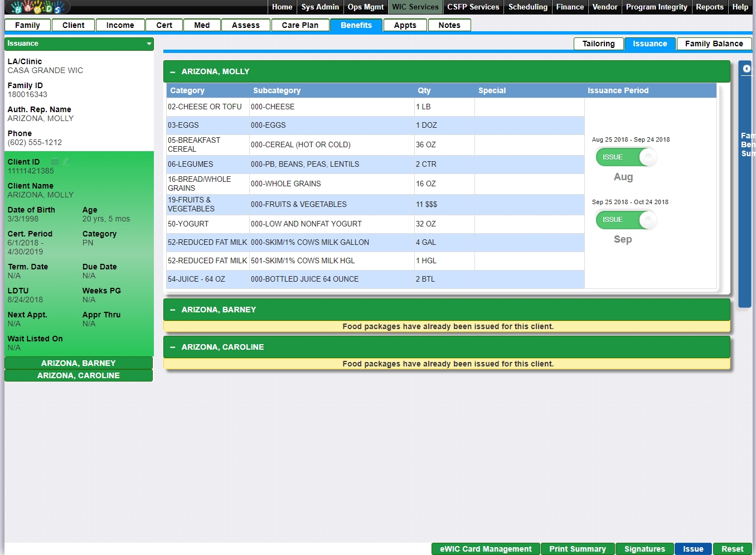756x555 pixels.
Task: Switch to the Care Plan tab
Action: (x=300, y=25)
